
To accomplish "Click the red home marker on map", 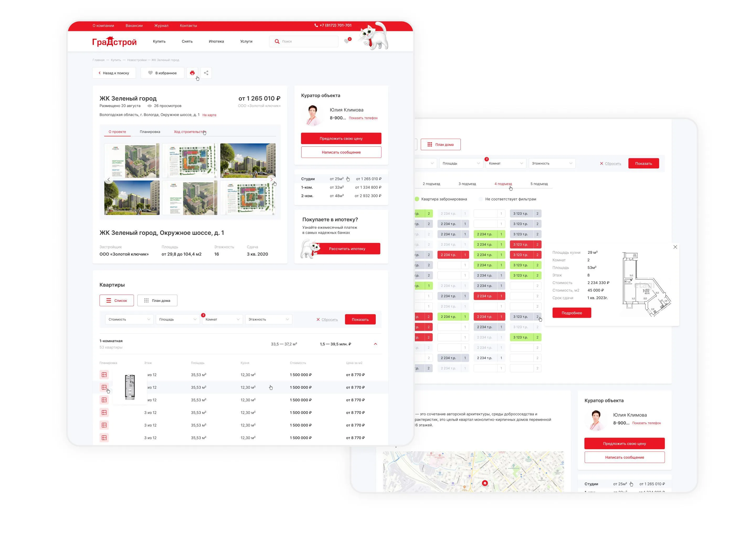I will 485,483.
